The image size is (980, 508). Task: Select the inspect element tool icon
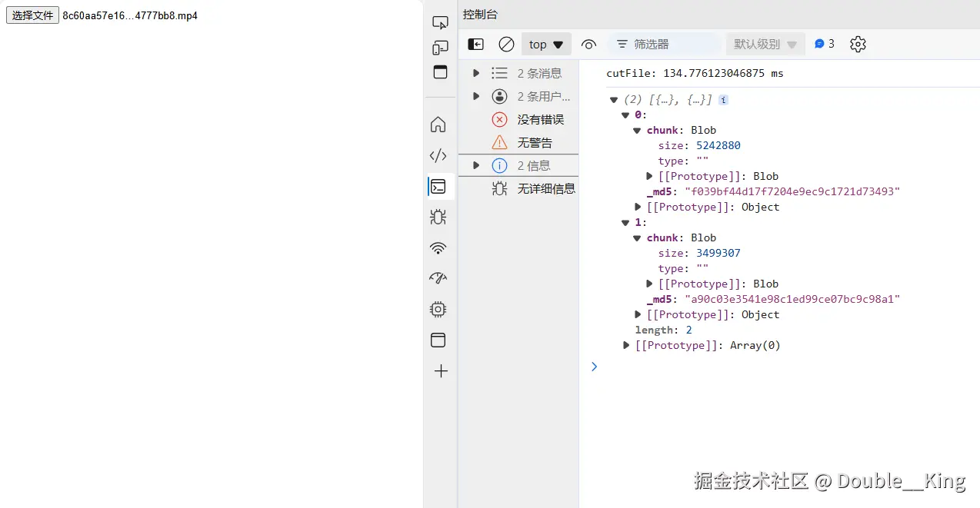pos(440,22)
